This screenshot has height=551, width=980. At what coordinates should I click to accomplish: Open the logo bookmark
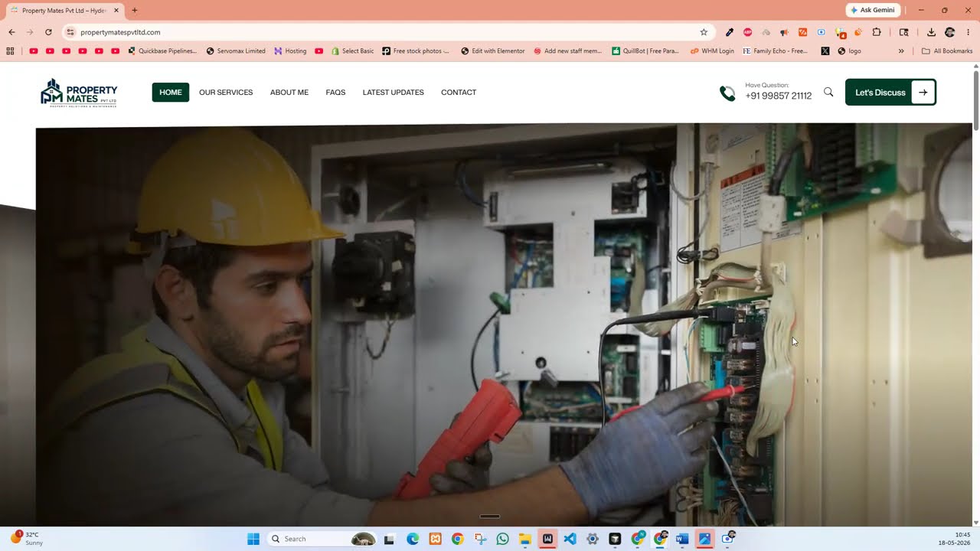(x=850, y=51)
